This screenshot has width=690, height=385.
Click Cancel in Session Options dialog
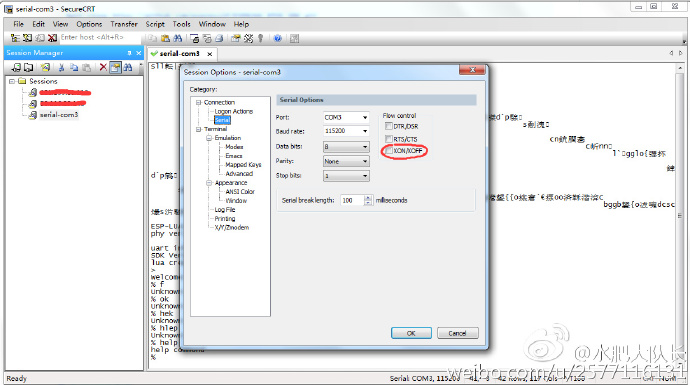tap(457, 333)
